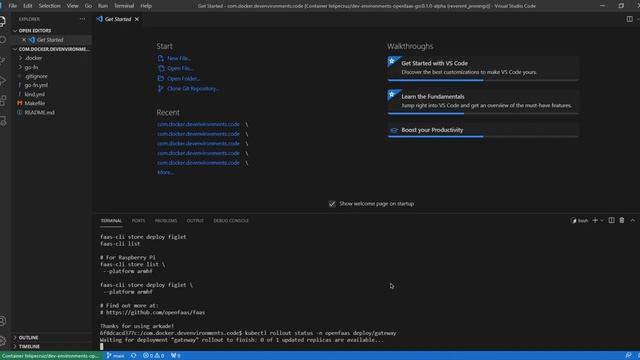Select the bash terminal entry
This screenshot has width=640, height=360.
pos(580,220)
